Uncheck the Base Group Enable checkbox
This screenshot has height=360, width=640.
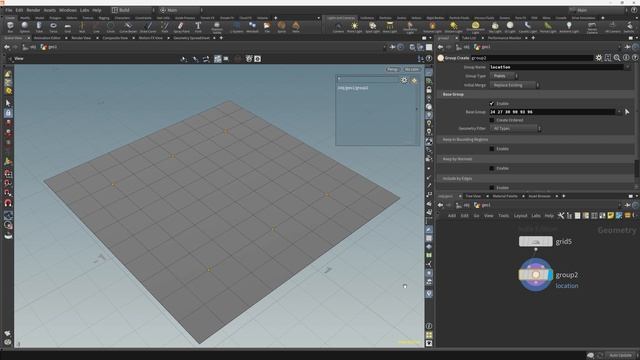coord(491,104)
